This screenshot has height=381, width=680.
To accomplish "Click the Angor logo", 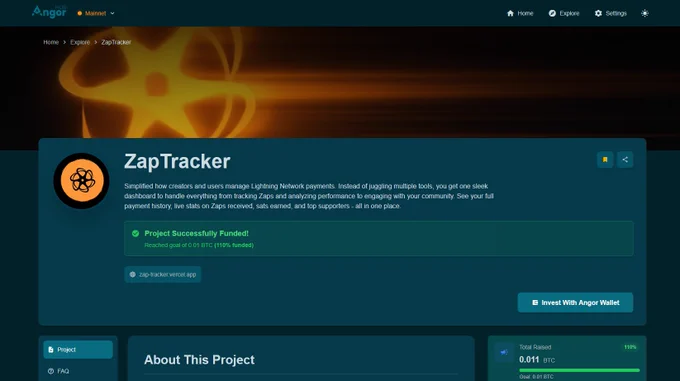I will point(49,12).
